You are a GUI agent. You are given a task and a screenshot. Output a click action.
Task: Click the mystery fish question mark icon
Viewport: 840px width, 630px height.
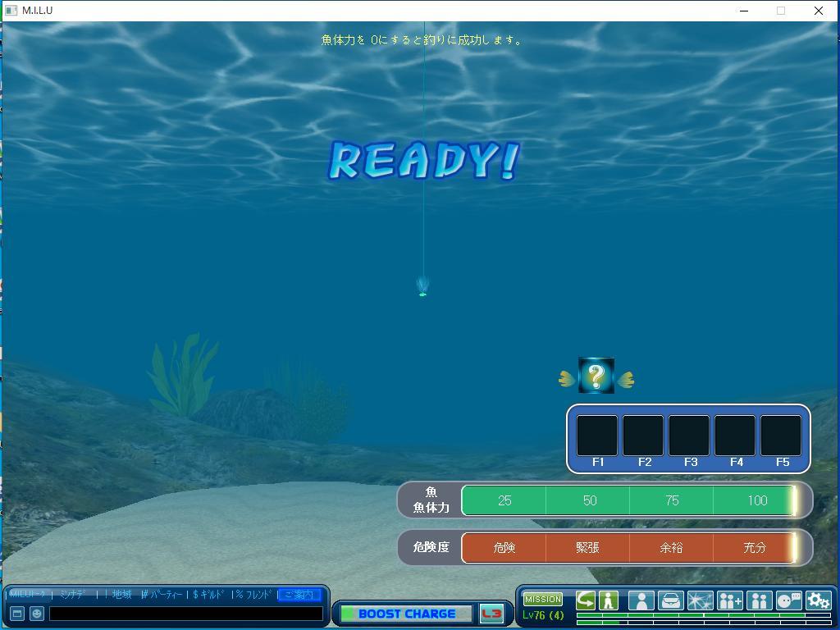(596, 377)
